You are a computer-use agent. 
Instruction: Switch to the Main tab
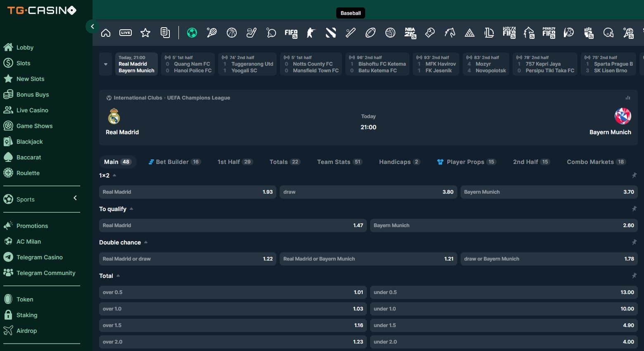pos(117,162)
